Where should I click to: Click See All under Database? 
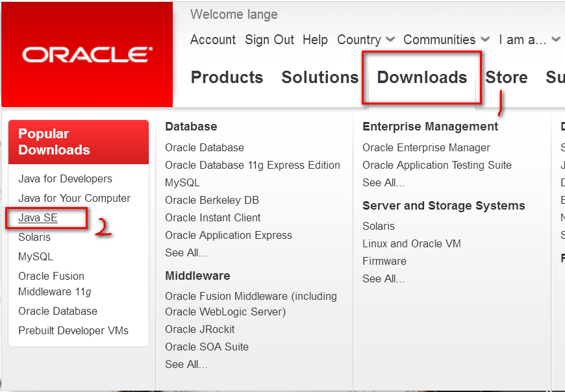[186, 253]
